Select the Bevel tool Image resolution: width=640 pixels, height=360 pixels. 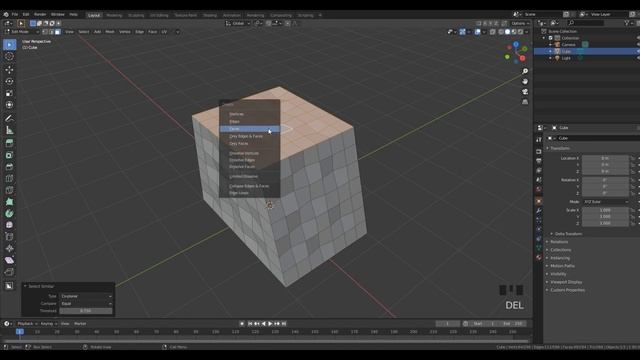[x=9, y=167]
